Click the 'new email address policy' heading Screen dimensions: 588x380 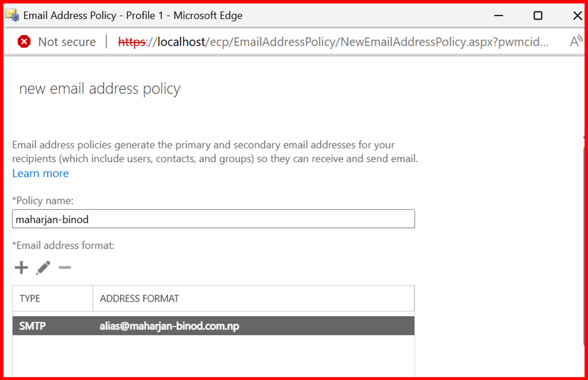click(100, 89)
